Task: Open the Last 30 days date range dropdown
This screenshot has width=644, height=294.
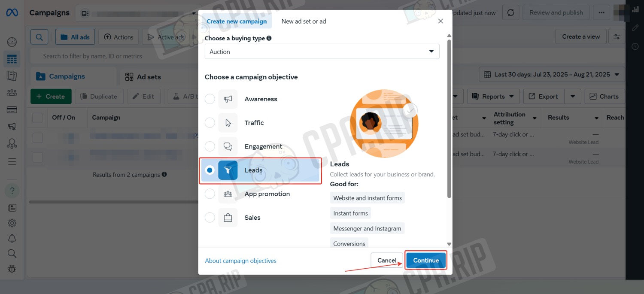Action: coord(552,75)
